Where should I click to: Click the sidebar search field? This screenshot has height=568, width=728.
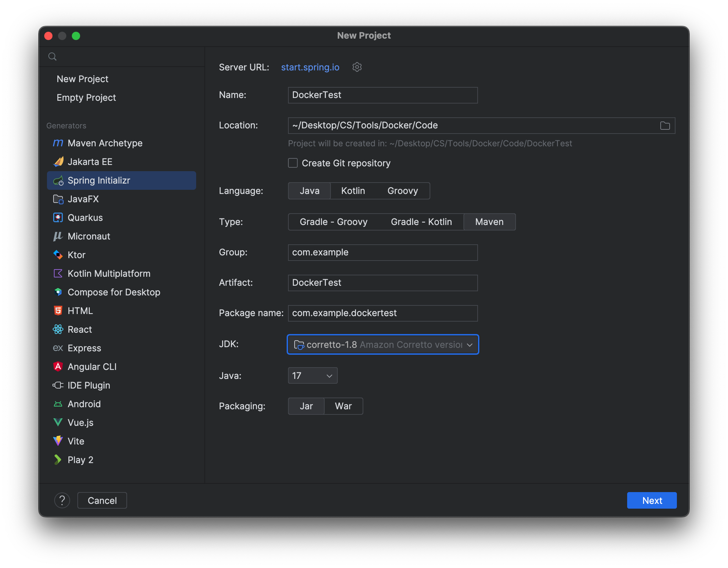(x=122, y=57)
